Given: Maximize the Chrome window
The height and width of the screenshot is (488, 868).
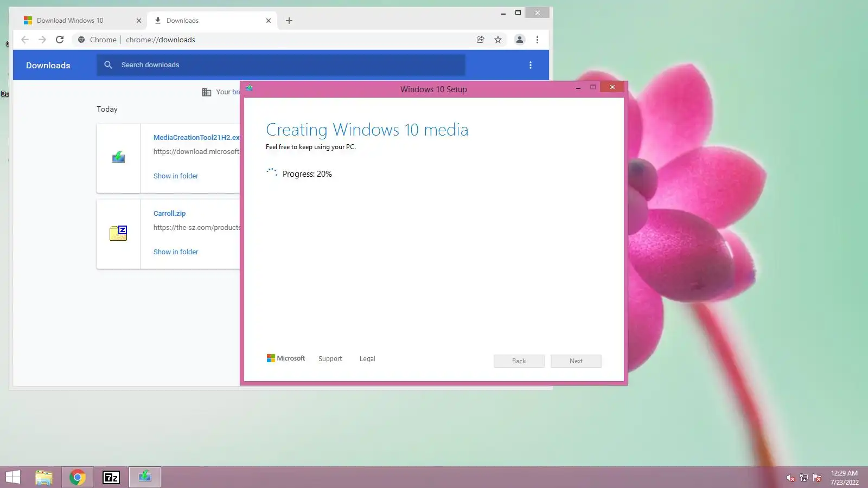Looking at the screenshot, I should coord(518,12).
